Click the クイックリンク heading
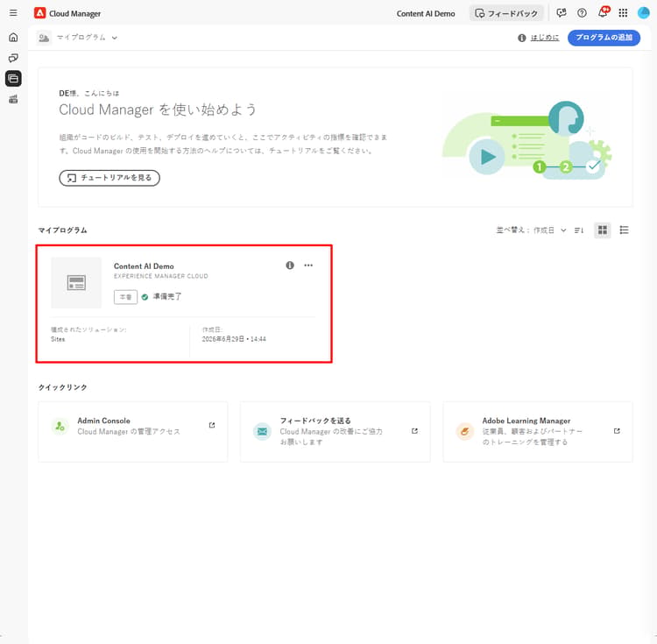 point(62,387)
